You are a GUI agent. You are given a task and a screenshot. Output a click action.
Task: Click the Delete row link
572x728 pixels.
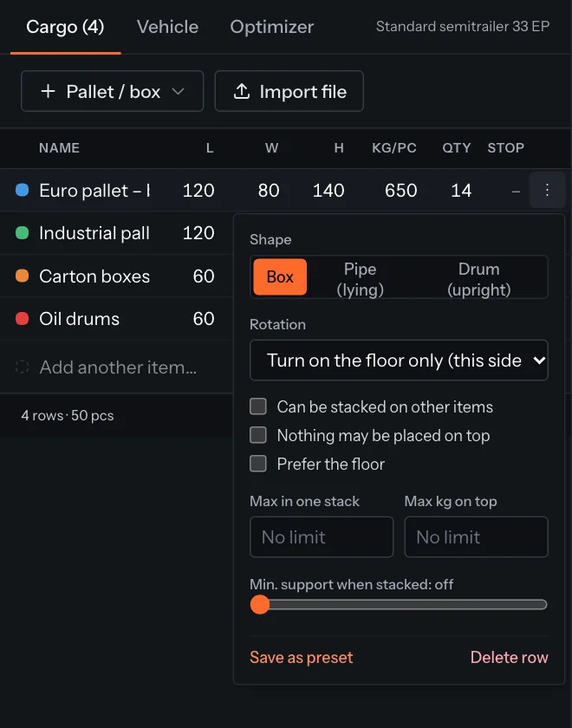pos(510,658)
